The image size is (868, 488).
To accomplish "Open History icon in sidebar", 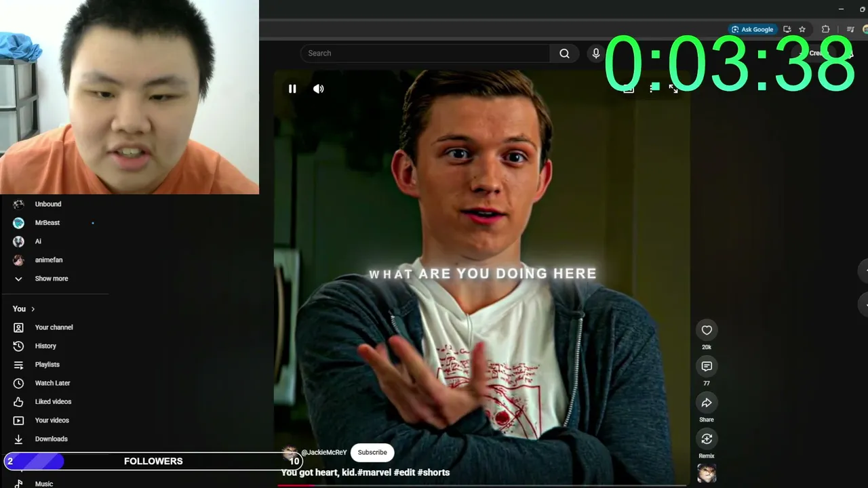I will click(18, 346).
